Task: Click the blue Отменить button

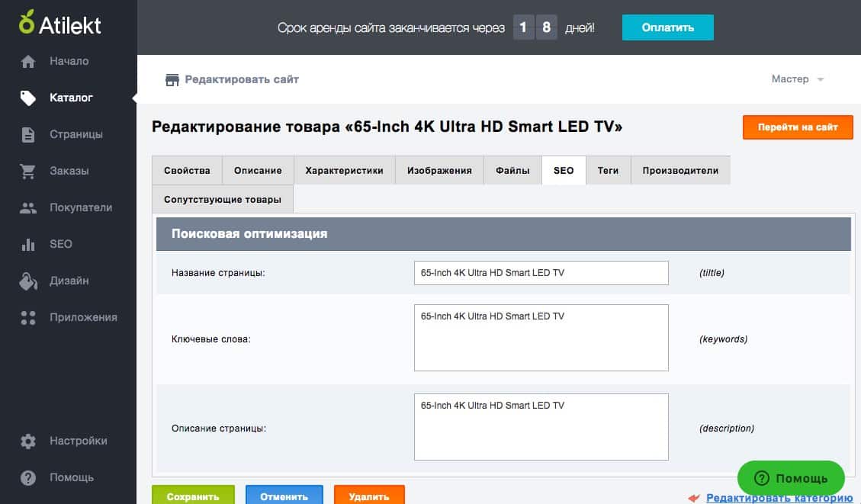Action: pos(284,496)
